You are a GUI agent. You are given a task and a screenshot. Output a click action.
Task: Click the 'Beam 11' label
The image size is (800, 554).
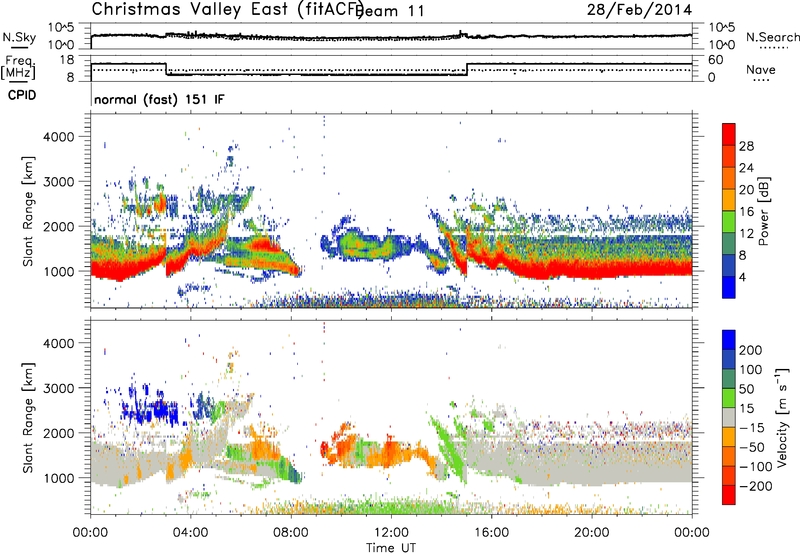pos(390,11)
